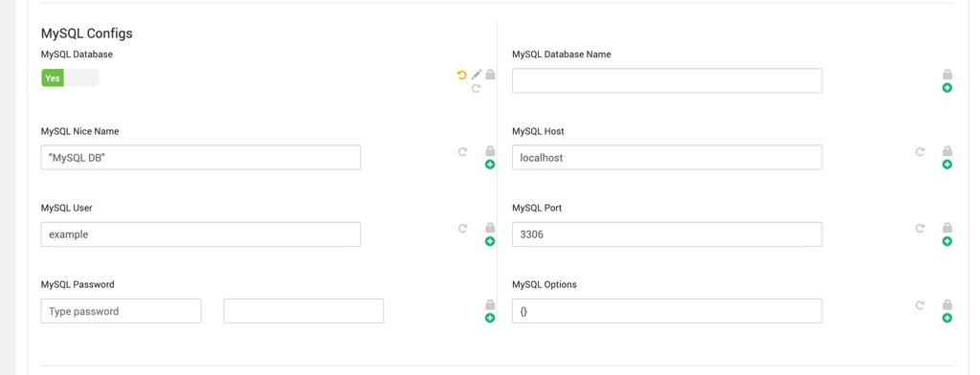Click the green plus icon for MySQL Host
Image resolution: width=980 pixels, height=375 pixels.
(x=947, y=165)
